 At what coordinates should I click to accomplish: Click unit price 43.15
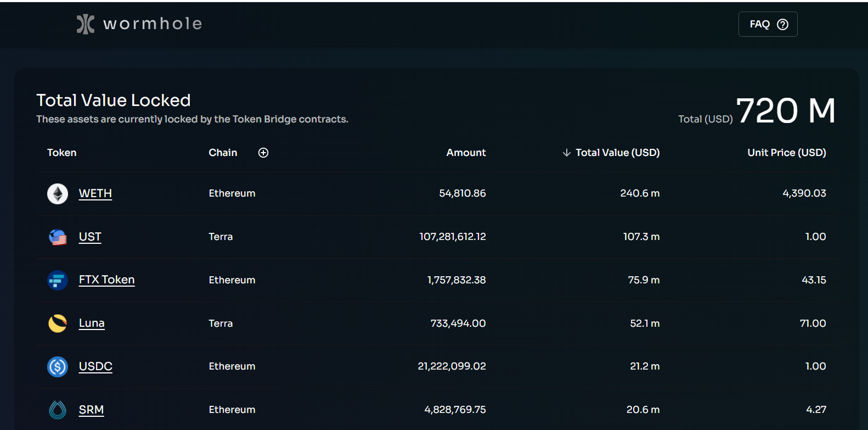click(x=814, y=280)
